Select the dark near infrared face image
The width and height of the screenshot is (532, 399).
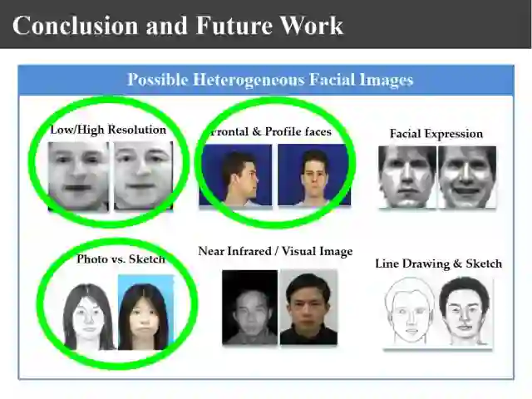click(x=249, y=308)
